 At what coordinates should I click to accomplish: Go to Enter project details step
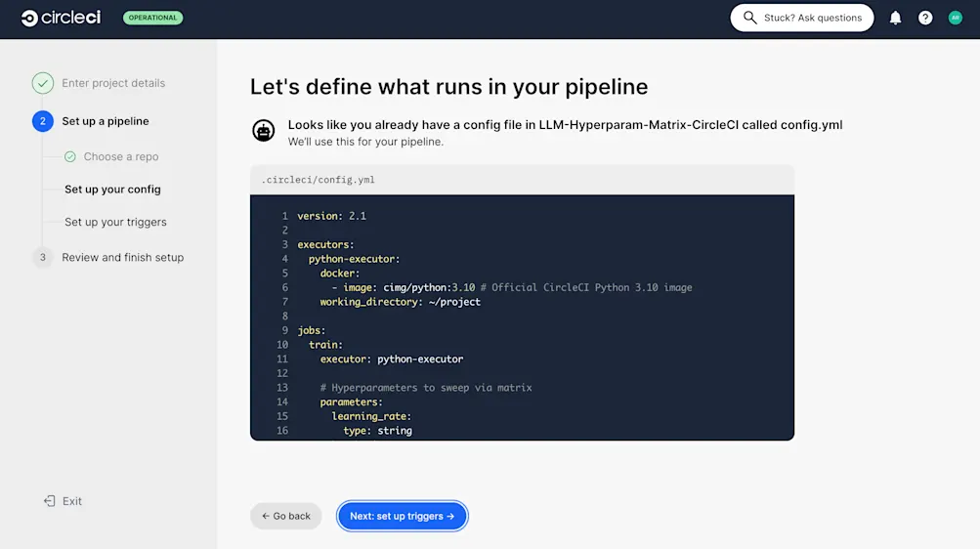113,83
